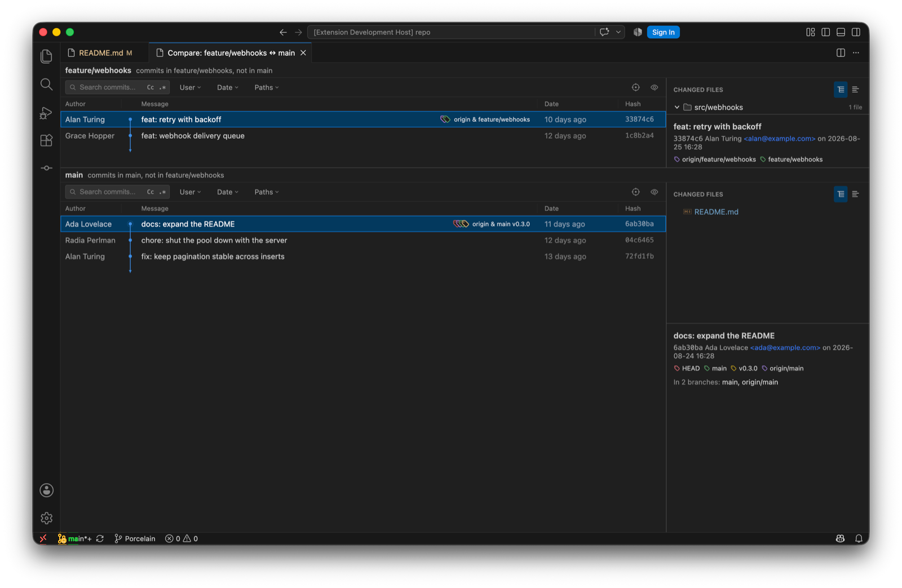Click locate-commit target icon in main pane
The width and height of the screenshot is (902, 588).
click(x=635, y=192)
